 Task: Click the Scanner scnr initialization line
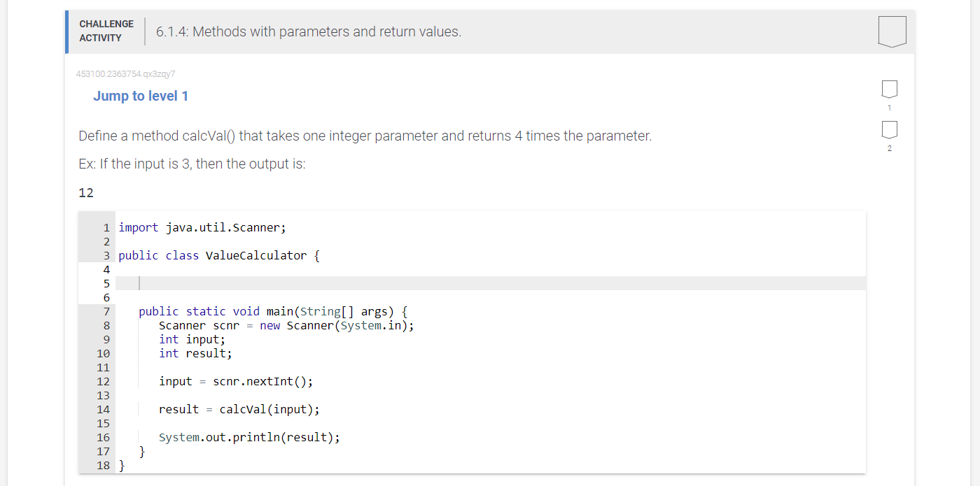287,325
